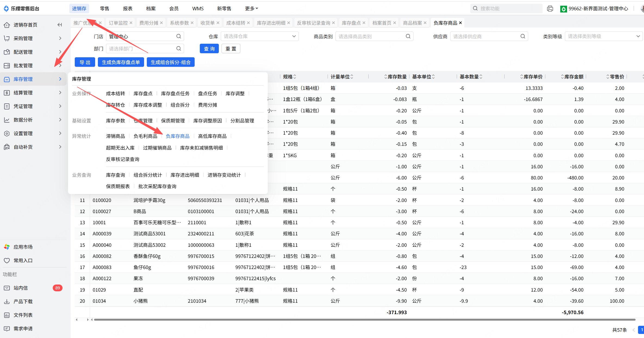Open the 仓库 dropdown

pyautogui.click(x=260, y=36)
